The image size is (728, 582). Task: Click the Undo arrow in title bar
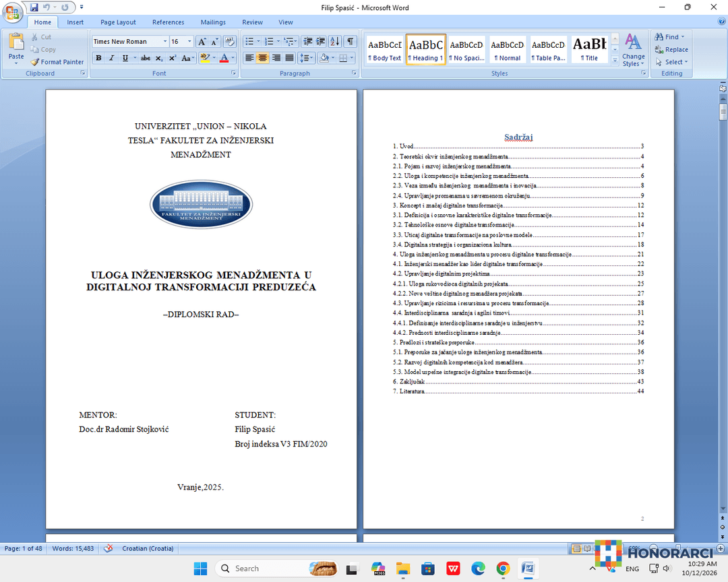tap(47, 7)
